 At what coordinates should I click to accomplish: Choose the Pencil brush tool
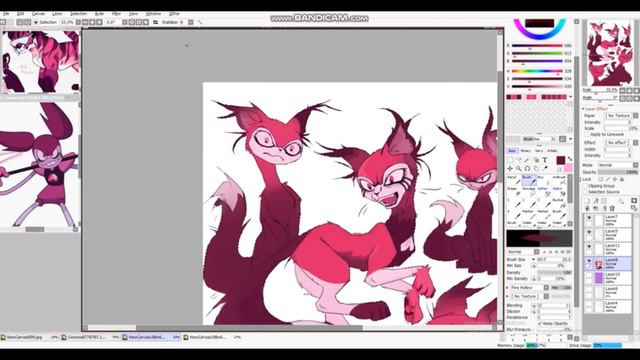(513, 180)
